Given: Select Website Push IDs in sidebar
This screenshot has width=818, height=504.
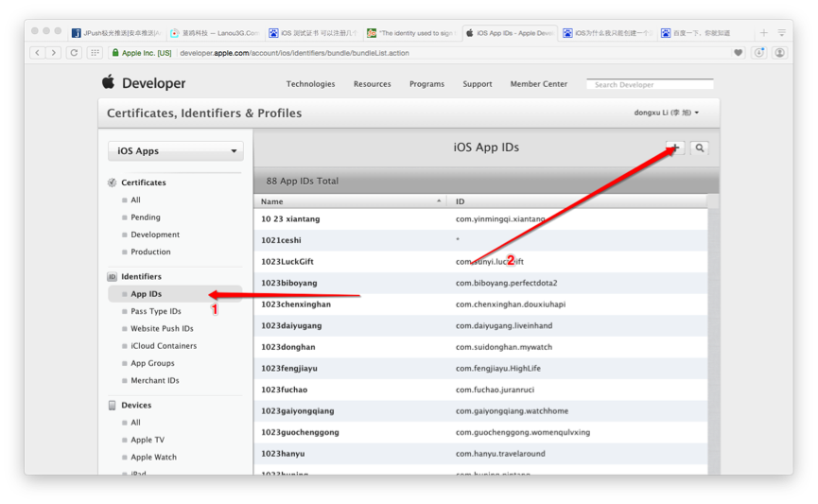Looking at the screenshot, I should click(162, 329).
